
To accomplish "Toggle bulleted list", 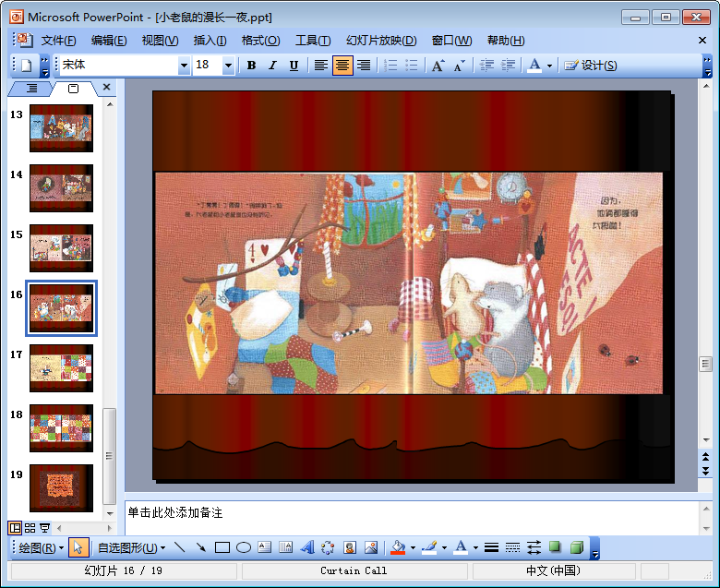I will pyautogui.click(x=412, y=66).
